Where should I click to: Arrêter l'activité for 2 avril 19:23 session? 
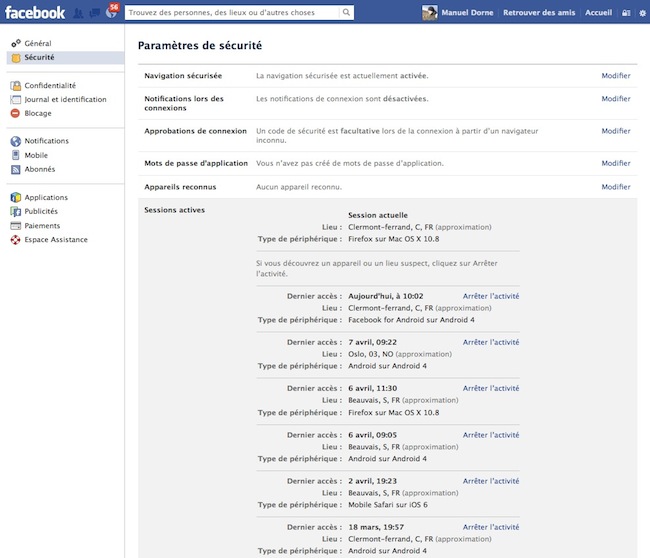pos(491,481)
